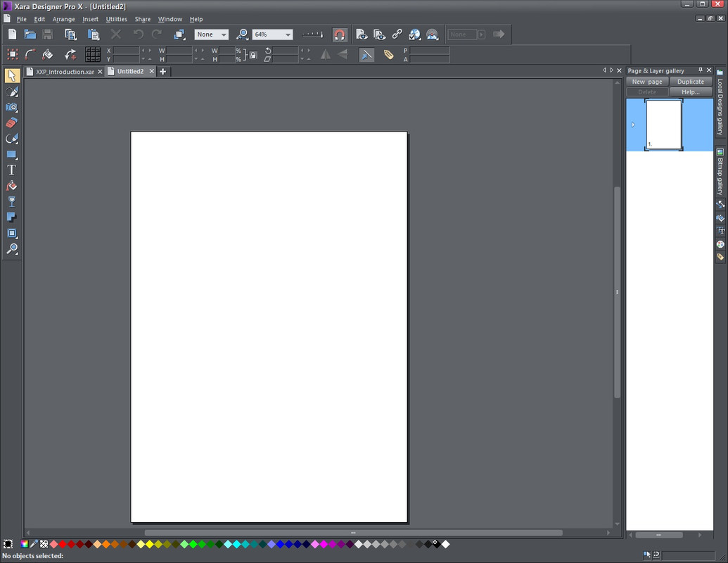Toggle the magnetic snap button
The image size is (728, 563).
(x=340, y=34)
